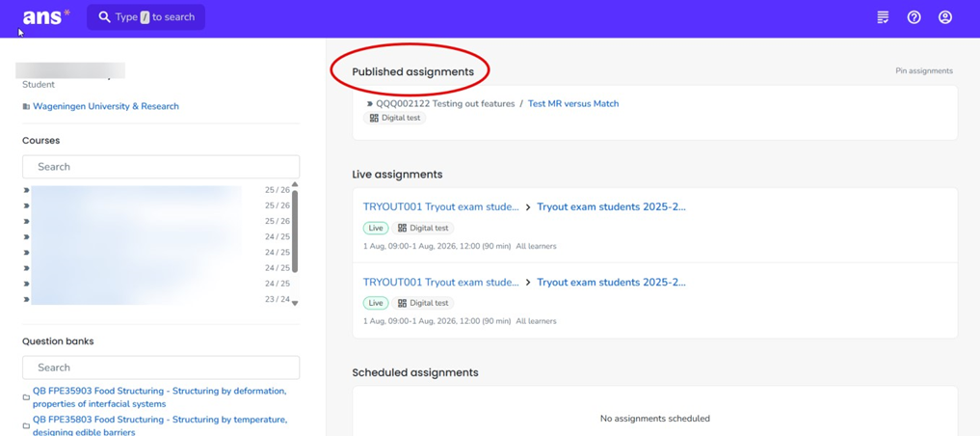Open the Test MR versus Match assignment
The height and width of the screenshot is (436, 980).
(572, 103)
